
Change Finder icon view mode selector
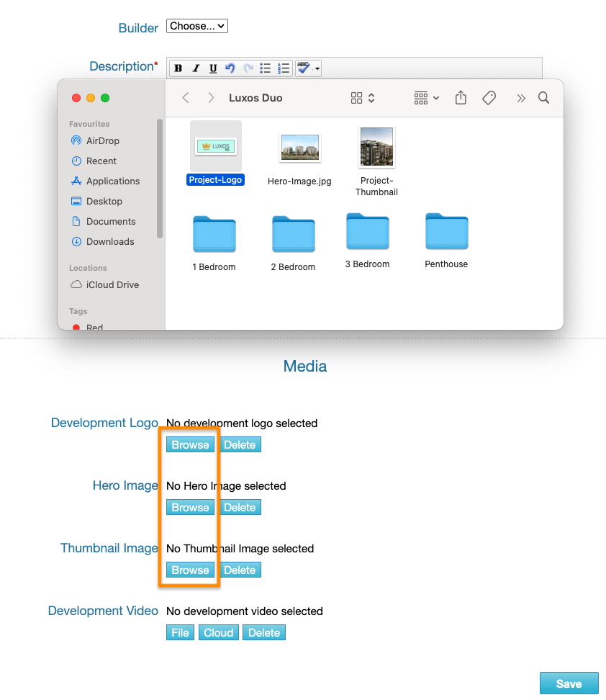tap(362, 98)
